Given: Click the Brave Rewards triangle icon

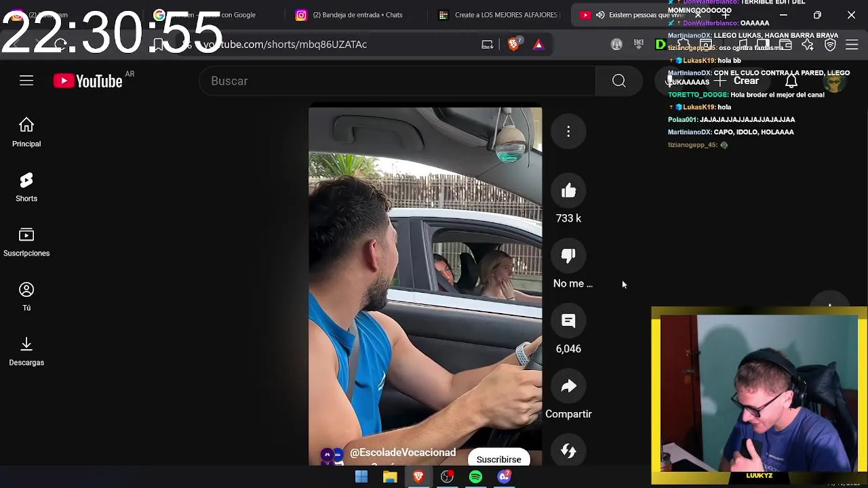Looking at the screenshot, I should tap(538, 44).
